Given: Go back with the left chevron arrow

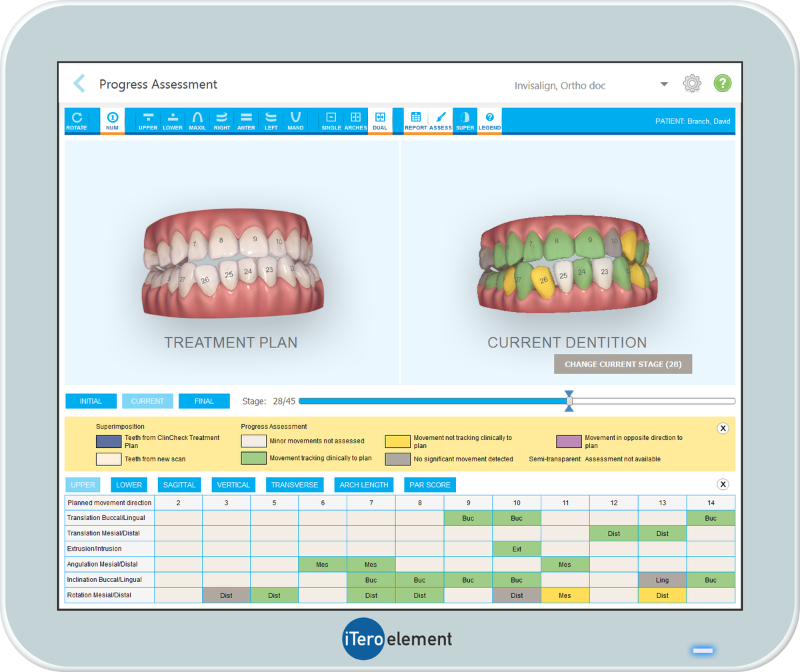Looking at the screenshot, I should [x=79, y=83].
